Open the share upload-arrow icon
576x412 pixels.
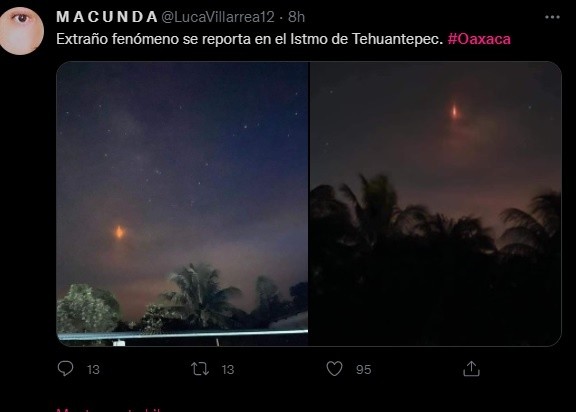471,369
